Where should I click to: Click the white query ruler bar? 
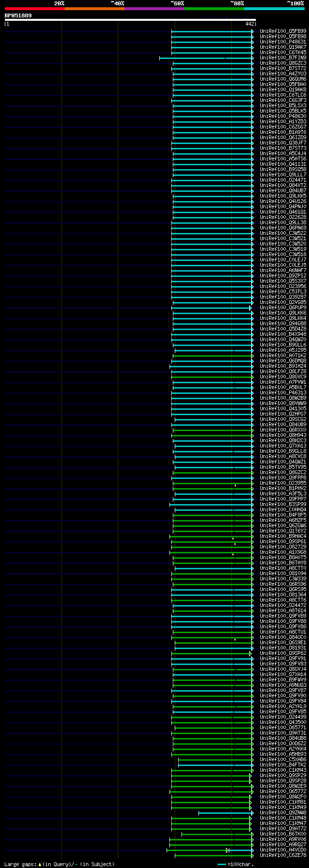click(x=130, y=20)
